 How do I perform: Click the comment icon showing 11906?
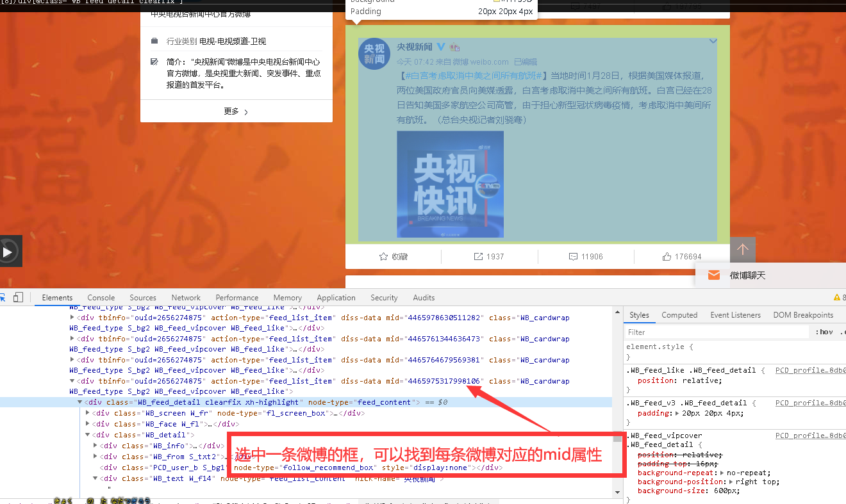pyautogui.click(x=573, y=256)
